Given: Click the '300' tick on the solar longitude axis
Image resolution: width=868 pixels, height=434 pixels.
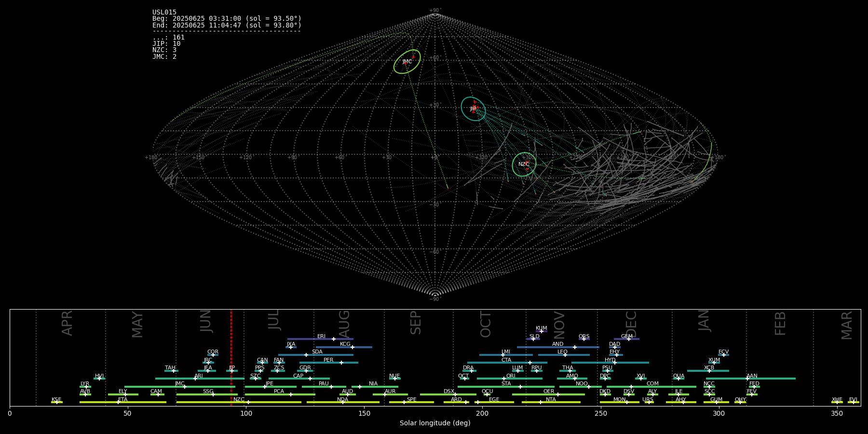Looking at the screenshot, I should coord(719,413).
